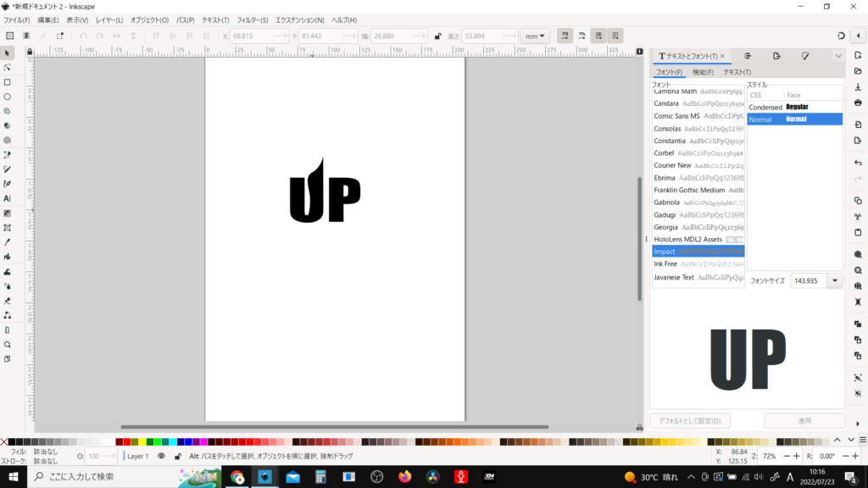This screenshot has height=488, width=868.
Task: Expand the font size dropdown arrow
Action: coord(836,280)
